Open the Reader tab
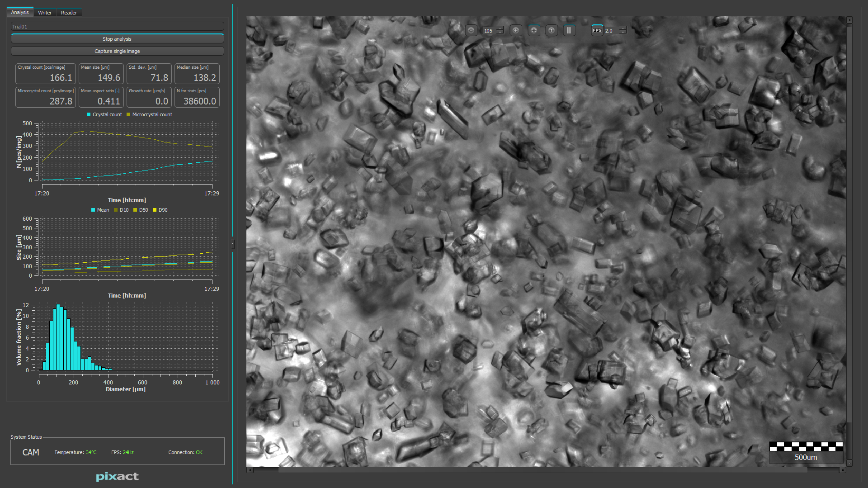The image size is (868, 488). 69,13
